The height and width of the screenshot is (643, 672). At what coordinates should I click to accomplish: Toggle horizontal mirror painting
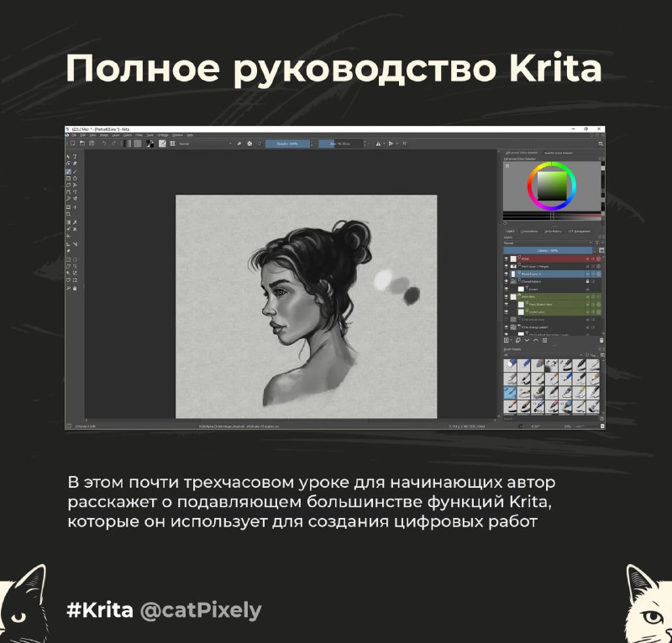(378, 144)
